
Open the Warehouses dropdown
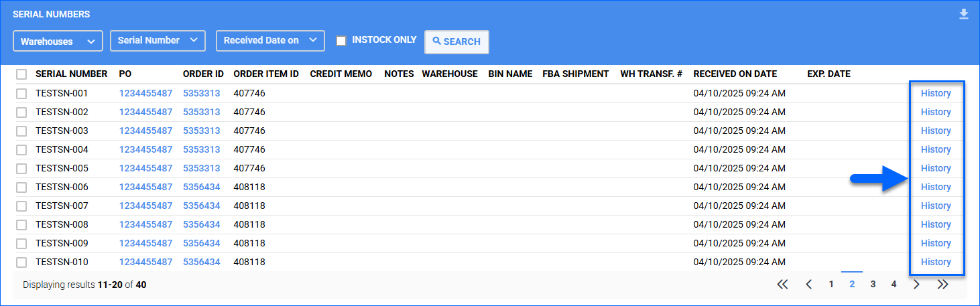[x=58, y=42]
